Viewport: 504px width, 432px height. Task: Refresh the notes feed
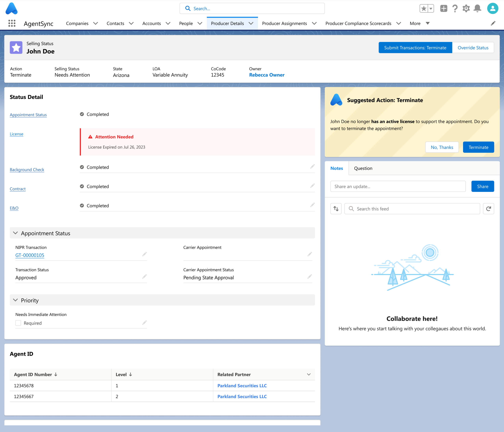coord(488,209)
